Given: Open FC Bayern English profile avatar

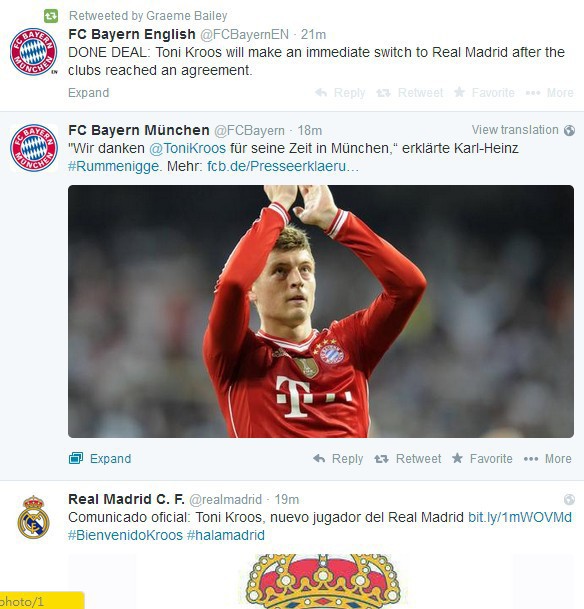Looking at the screenshot, I should (33, 52).
